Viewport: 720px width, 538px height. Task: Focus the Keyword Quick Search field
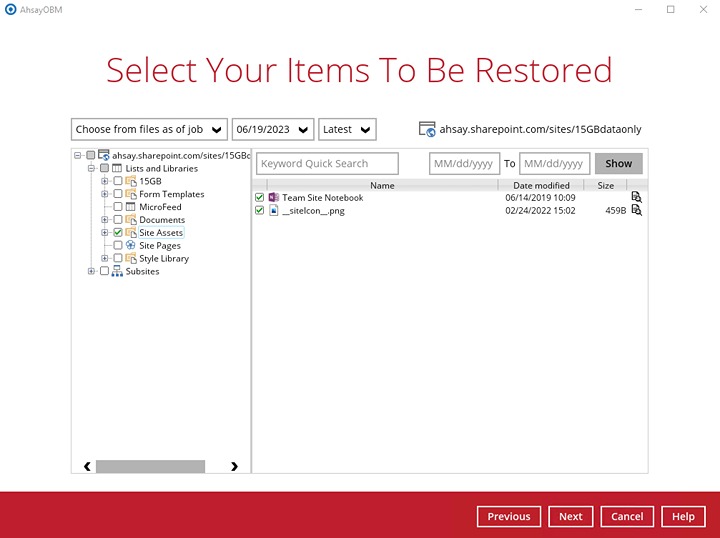coord(327,163)
